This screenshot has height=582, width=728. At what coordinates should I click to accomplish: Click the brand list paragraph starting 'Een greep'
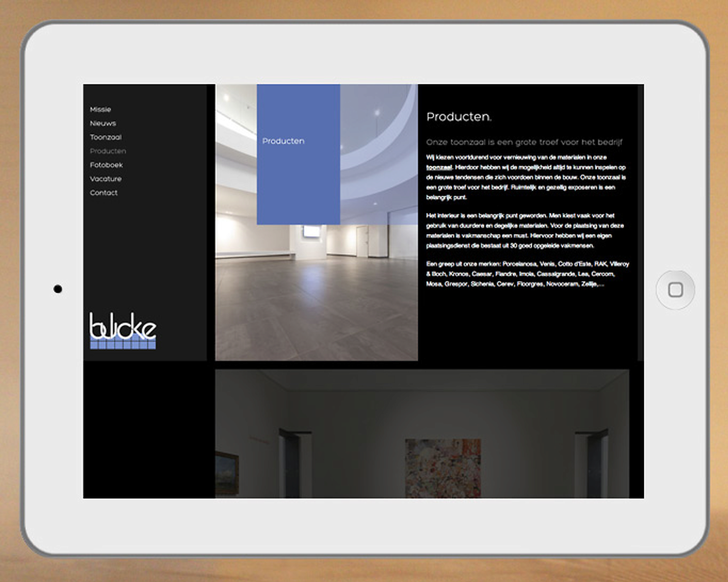(x=527, y=274)
